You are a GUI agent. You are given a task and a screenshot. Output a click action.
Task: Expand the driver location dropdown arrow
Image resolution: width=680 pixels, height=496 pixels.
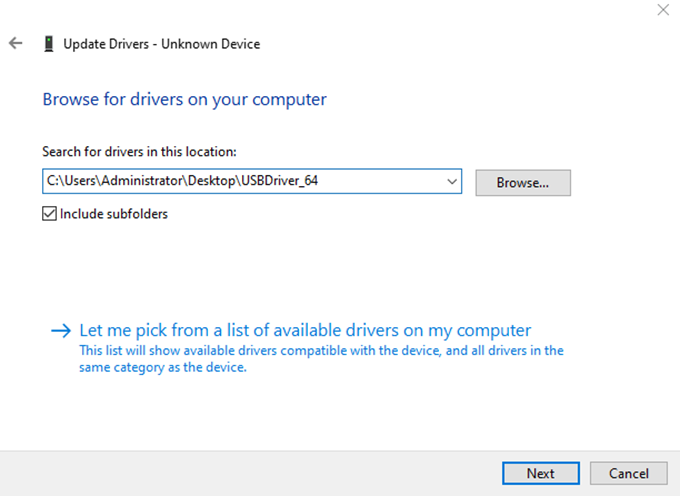point(452,181)
